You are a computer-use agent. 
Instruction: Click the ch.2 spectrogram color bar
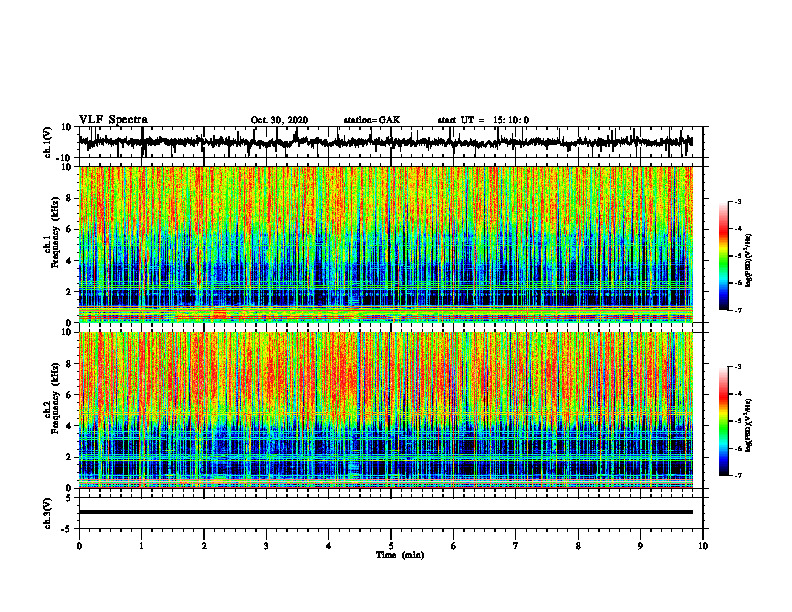[723, 421]
